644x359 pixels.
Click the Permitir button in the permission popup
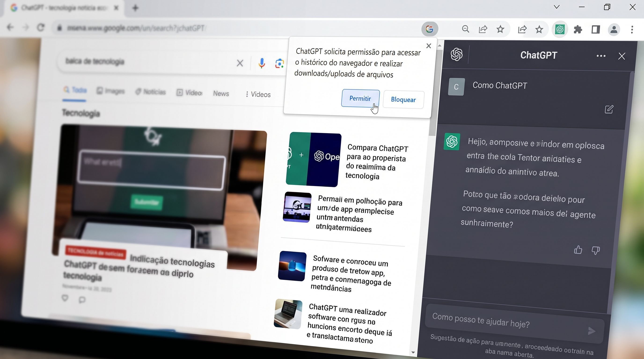360,98
